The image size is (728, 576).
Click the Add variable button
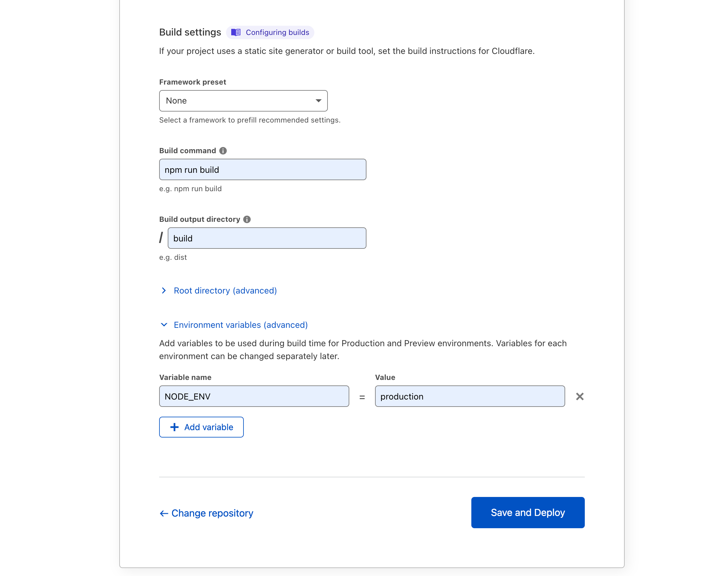(201, 427)
